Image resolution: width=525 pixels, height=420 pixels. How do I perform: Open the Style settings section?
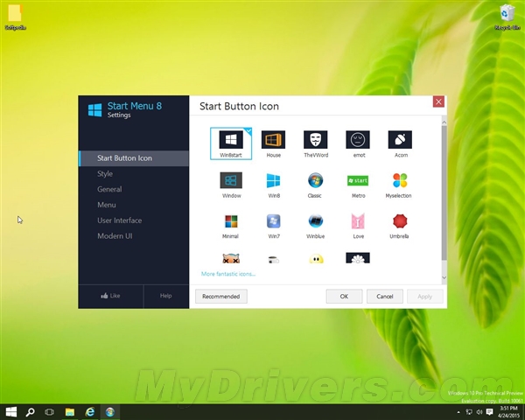[x=134, y=174]
